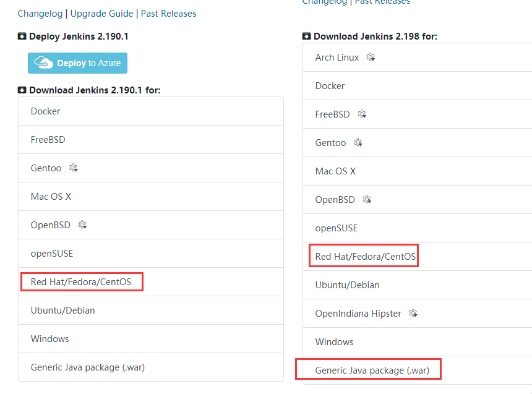532x394 pixels.
Task: Click the gear icon next to Gentoo in 2.198 list
Action: (358, 142)
